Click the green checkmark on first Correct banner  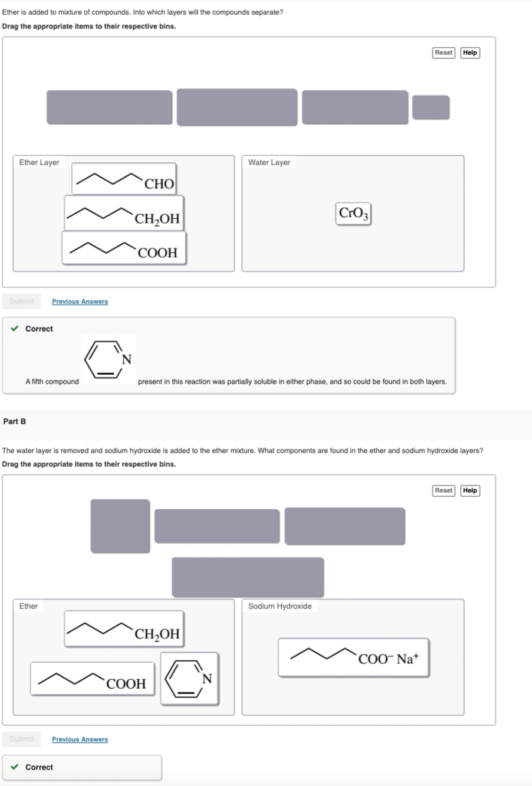click(x=15, y=329)
